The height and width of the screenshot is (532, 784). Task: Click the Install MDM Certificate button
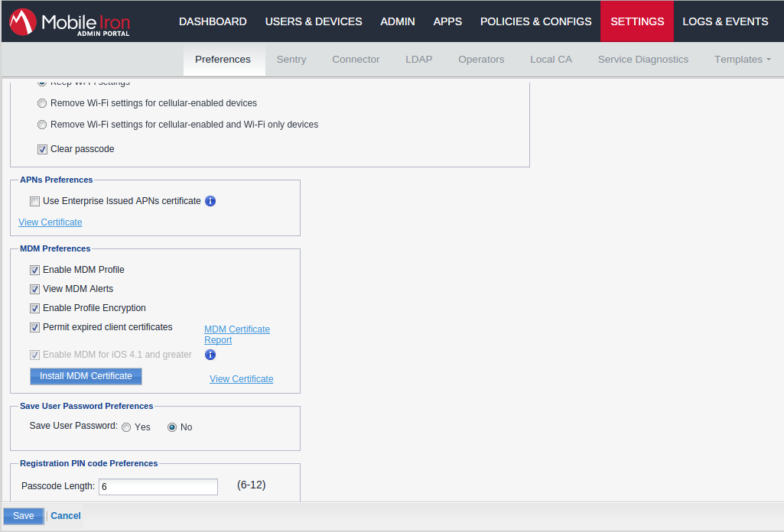(86, 375)
